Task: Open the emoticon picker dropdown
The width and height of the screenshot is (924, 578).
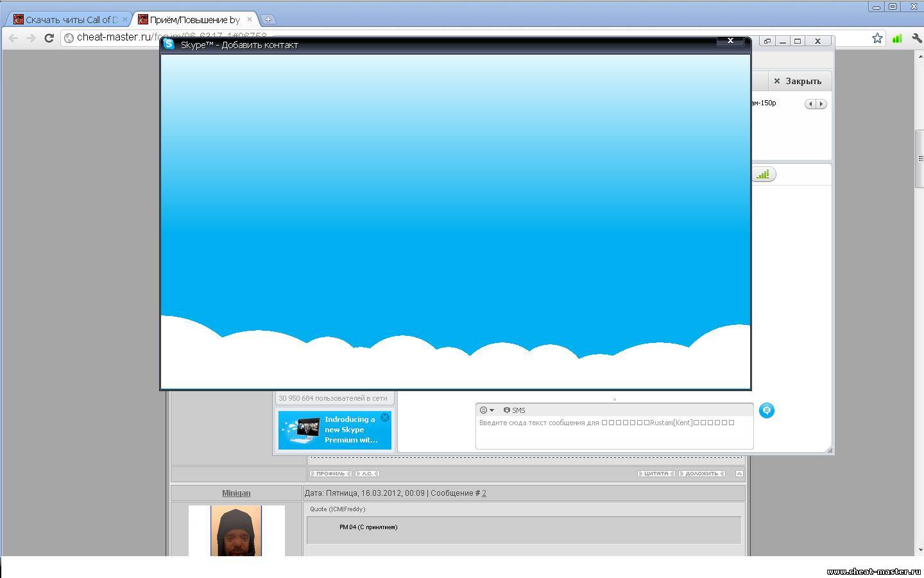Action: (x=487, y=410)
